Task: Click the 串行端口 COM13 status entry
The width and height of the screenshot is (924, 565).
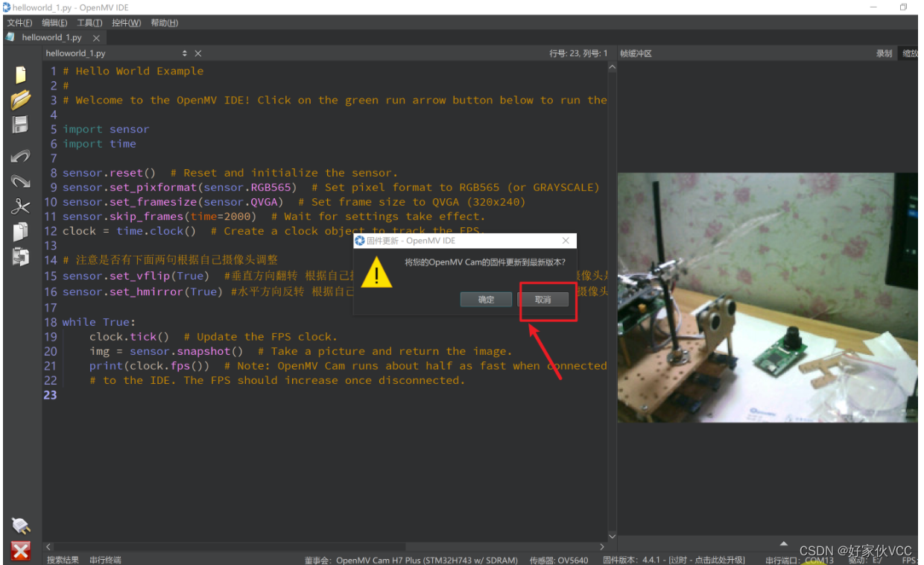Action: [x=800, y=561]
